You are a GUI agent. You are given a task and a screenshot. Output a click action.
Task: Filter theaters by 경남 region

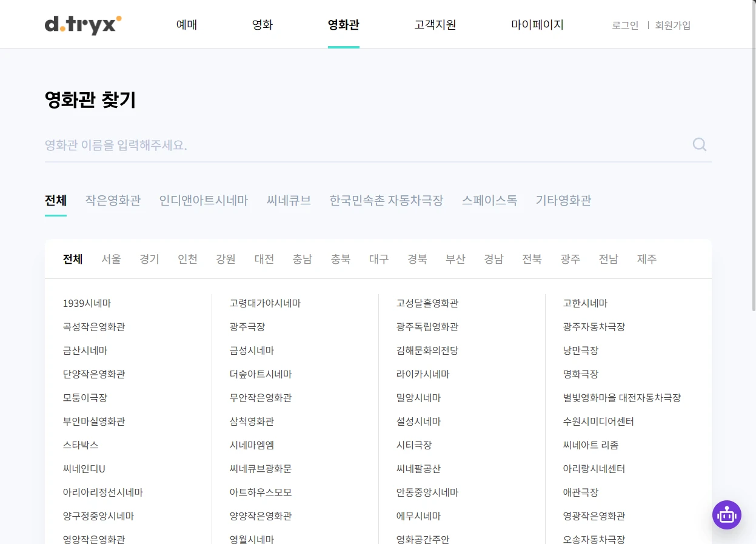pyautogui.click(x=493, y=259)
